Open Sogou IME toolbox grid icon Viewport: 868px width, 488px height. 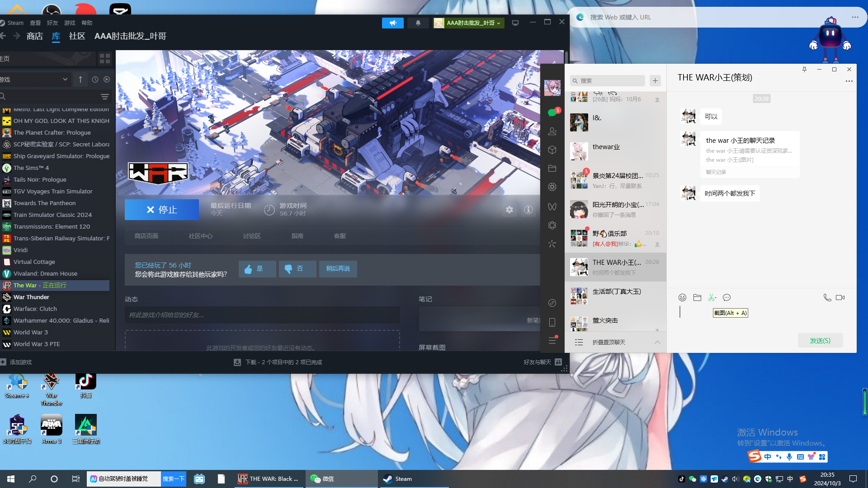pyautogui.click(x=822, y=457)
